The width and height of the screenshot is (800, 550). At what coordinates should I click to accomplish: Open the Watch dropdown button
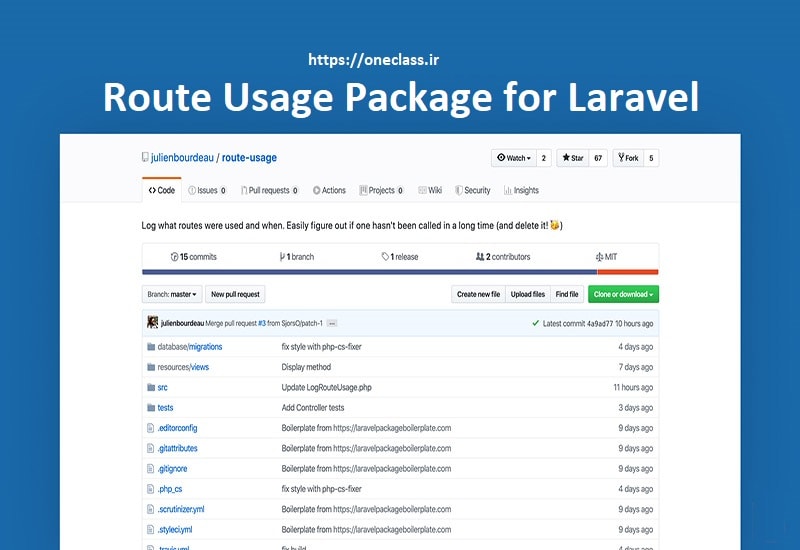click(x=514, y=158)
